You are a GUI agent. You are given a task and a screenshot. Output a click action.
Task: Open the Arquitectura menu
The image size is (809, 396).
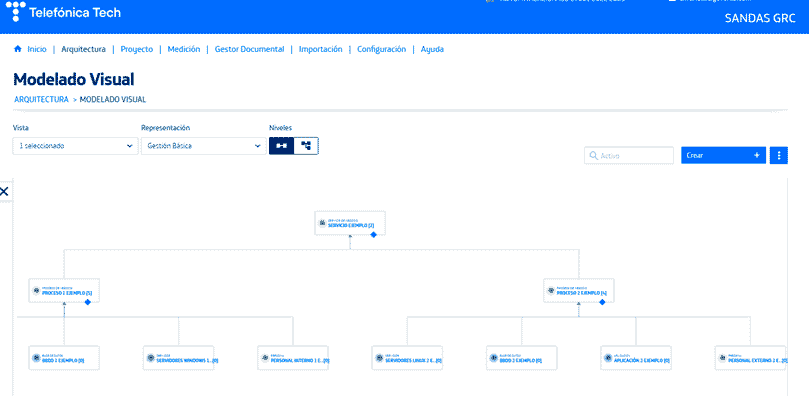point(84,50)
